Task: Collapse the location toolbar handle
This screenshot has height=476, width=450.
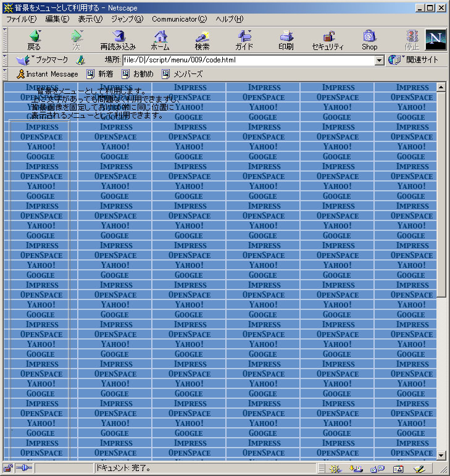Action: pyautogui.click(x=5, y=60)
